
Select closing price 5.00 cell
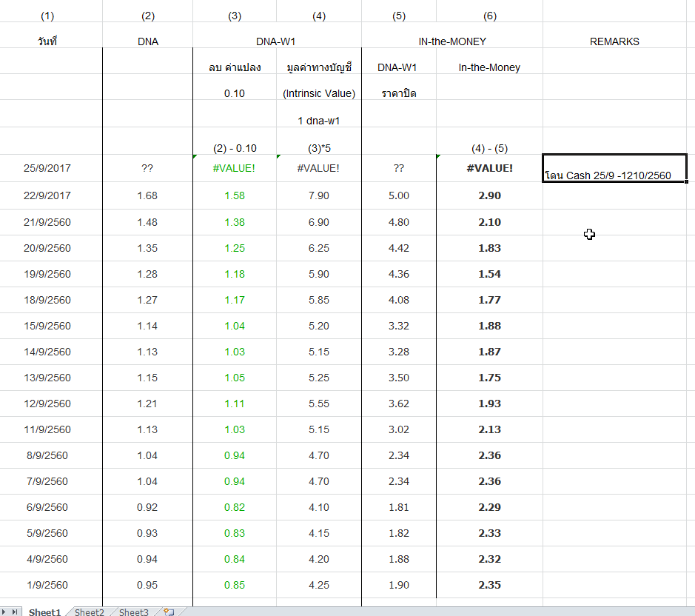pyautogui.click(x=399, y=195)
